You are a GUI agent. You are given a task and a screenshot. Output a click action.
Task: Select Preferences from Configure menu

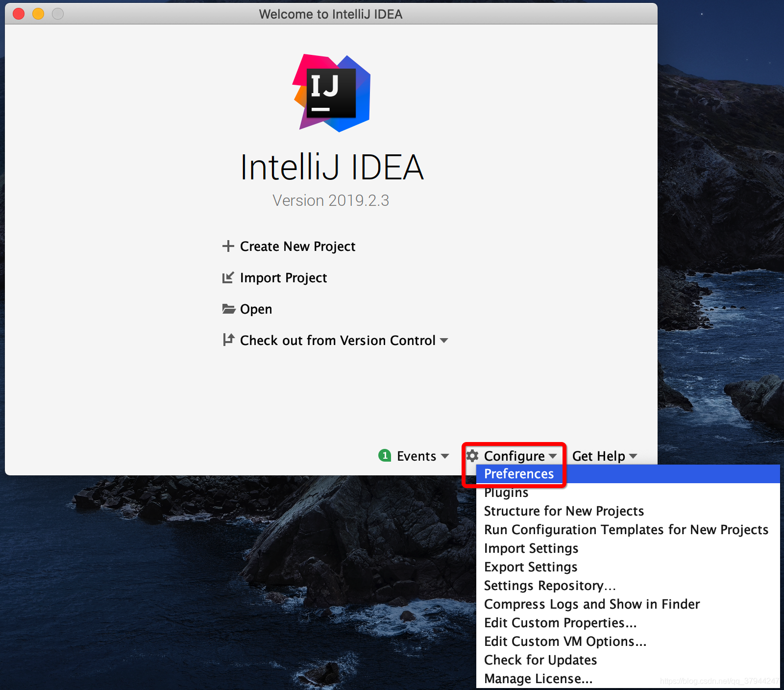628,474
